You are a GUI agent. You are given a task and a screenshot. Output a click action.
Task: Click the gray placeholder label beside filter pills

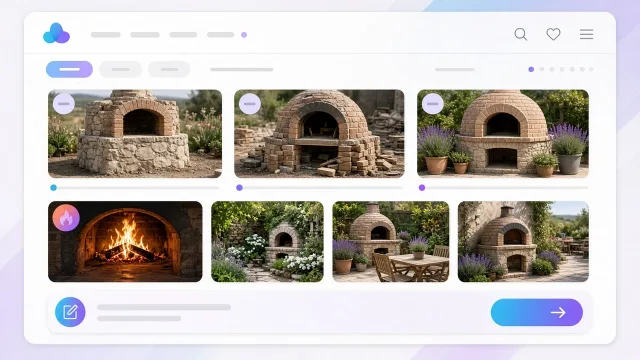click(242, 69)
